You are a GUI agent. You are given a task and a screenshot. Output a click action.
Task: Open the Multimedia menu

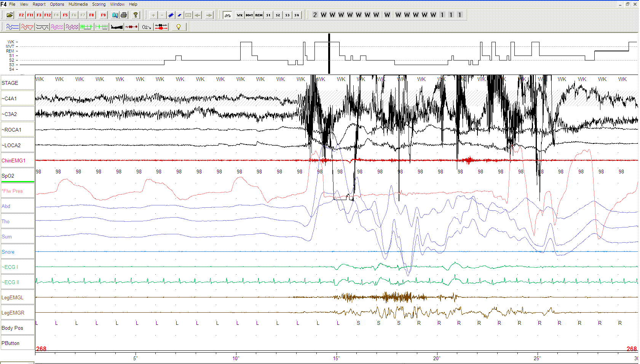click(x=78, y=4)
